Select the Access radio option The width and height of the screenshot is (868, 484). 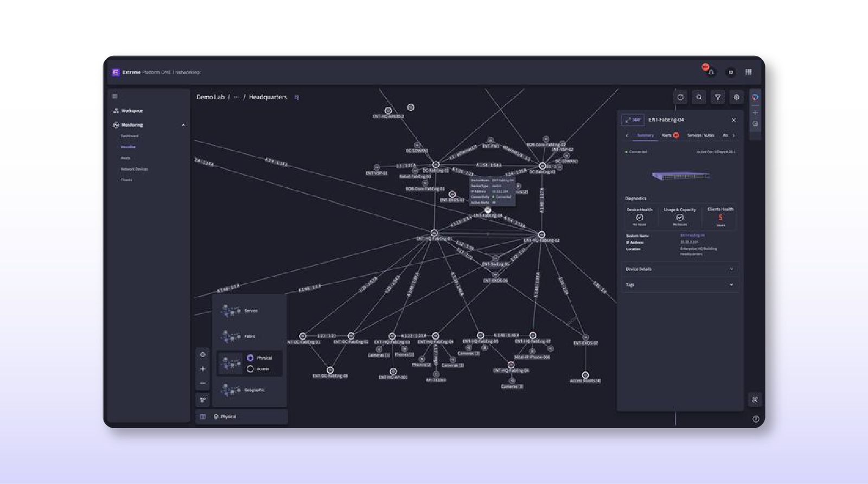pos(250,369)
